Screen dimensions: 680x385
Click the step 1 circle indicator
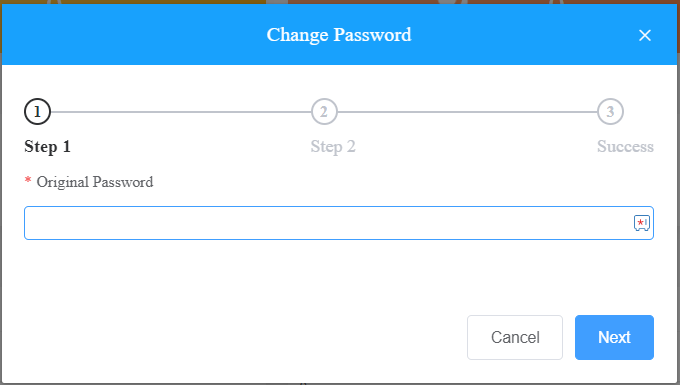click(37, 112)
